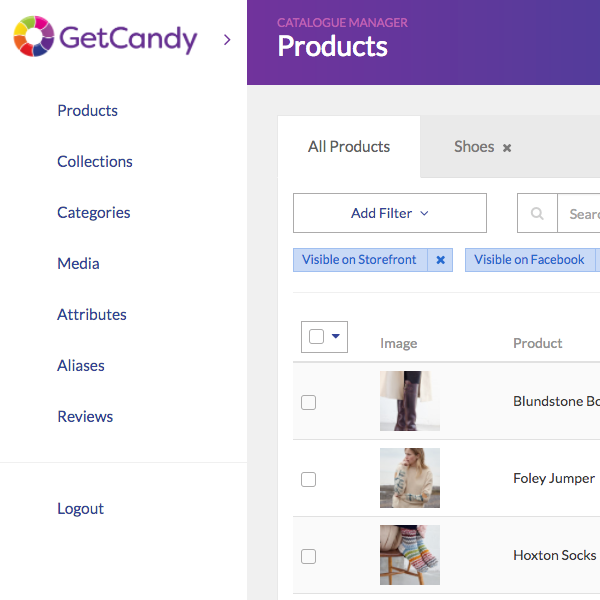Image resolution: width=600 pixels, height=600 pixels.
Task: Switch to the Shoes tab
Action: point(474,147)
